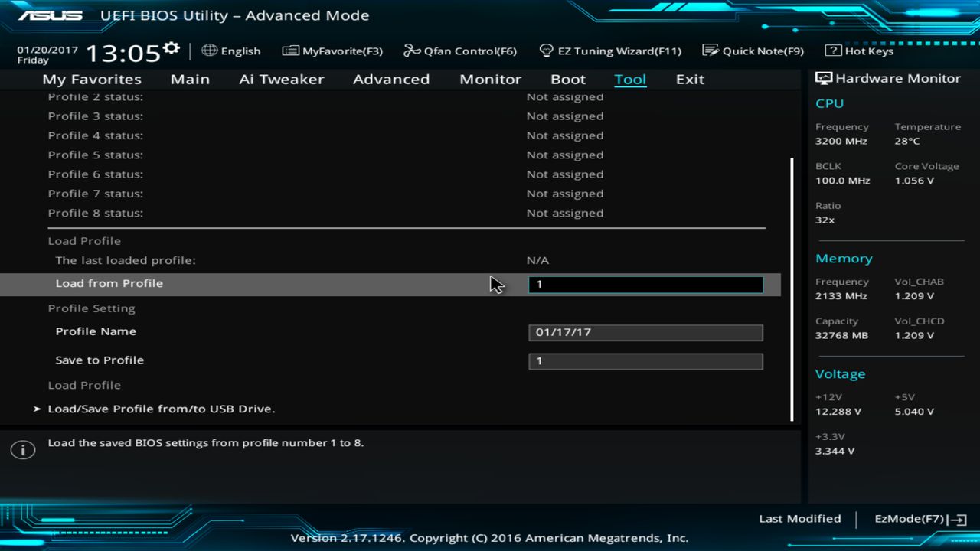This screenshot has height=551, width=980.
Task: Switch to the Monitor tab
Action: [490, 79]
